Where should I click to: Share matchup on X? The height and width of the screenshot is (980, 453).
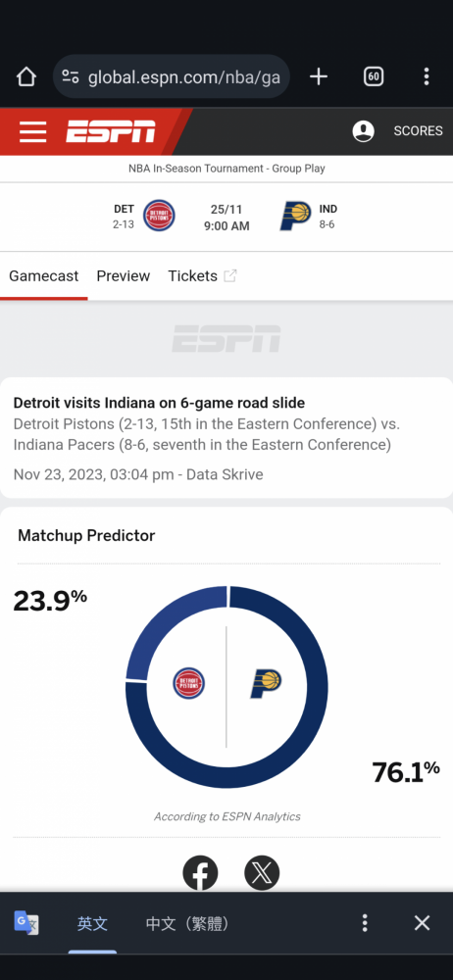[x=262, y=873]
